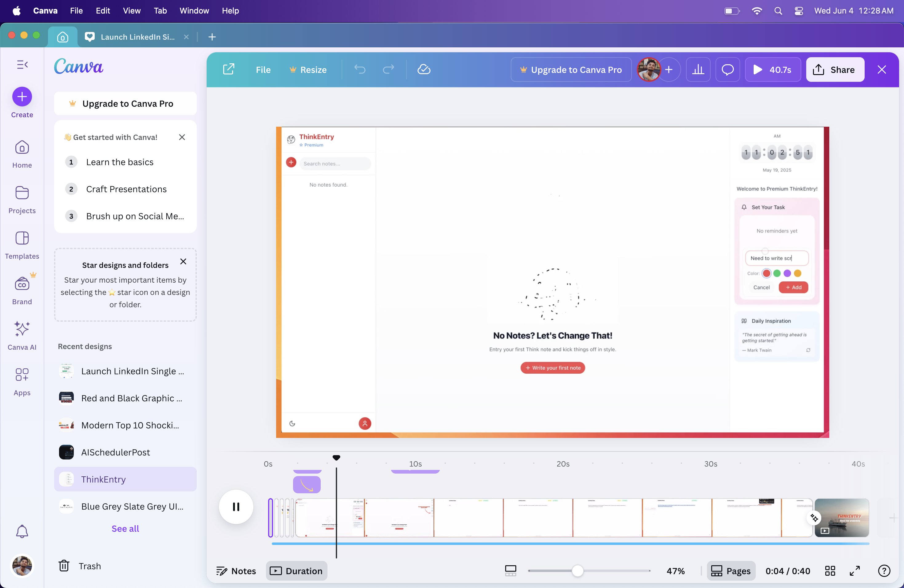Open the analytics chart icon
904x588 pixels.
coord(698,70)
